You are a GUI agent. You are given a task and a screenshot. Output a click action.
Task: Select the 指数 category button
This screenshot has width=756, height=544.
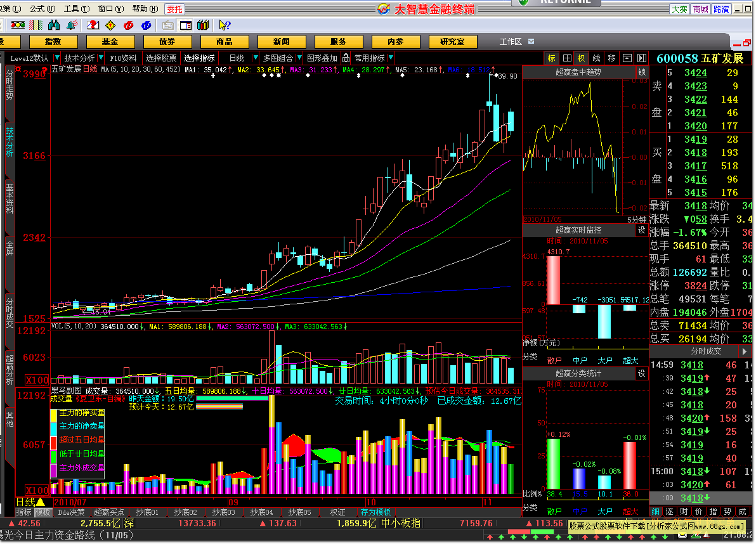(53, 42)
